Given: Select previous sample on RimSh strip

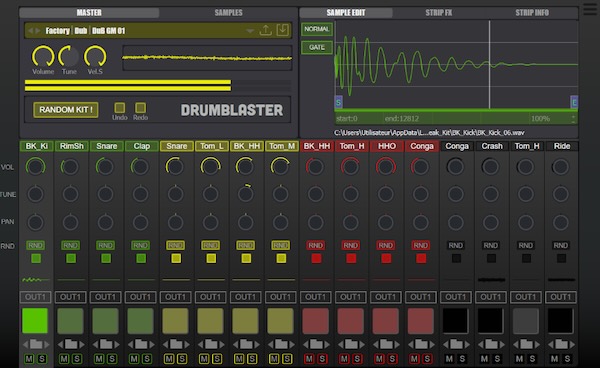Looking at the screenshot, I should pos(61,344).
